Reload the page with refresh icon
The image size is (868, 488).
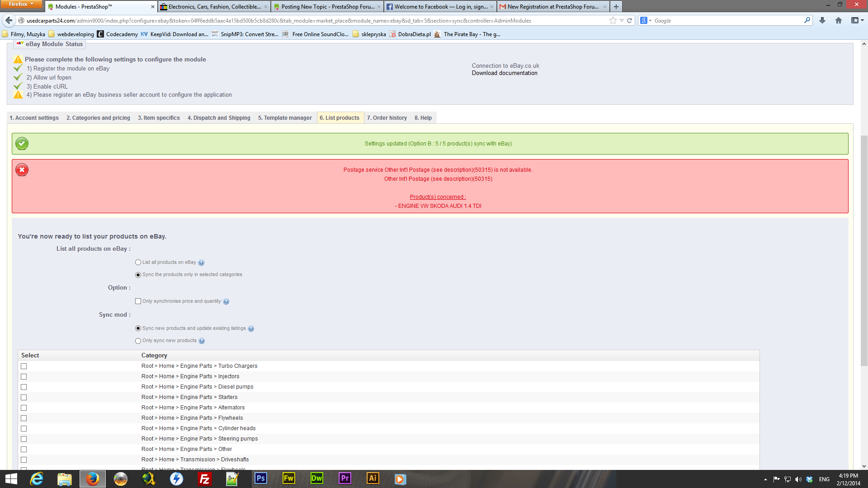(629, 20)
